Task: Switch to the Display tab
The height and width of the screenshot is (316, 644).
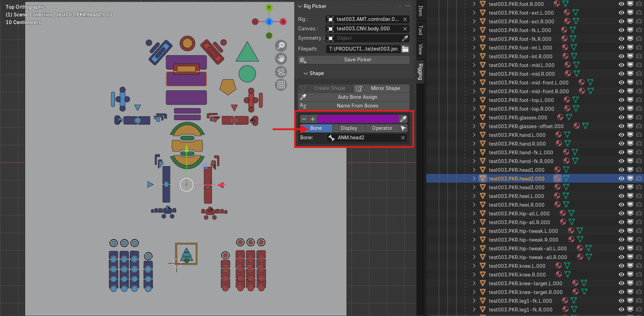Action: point(349,128)
